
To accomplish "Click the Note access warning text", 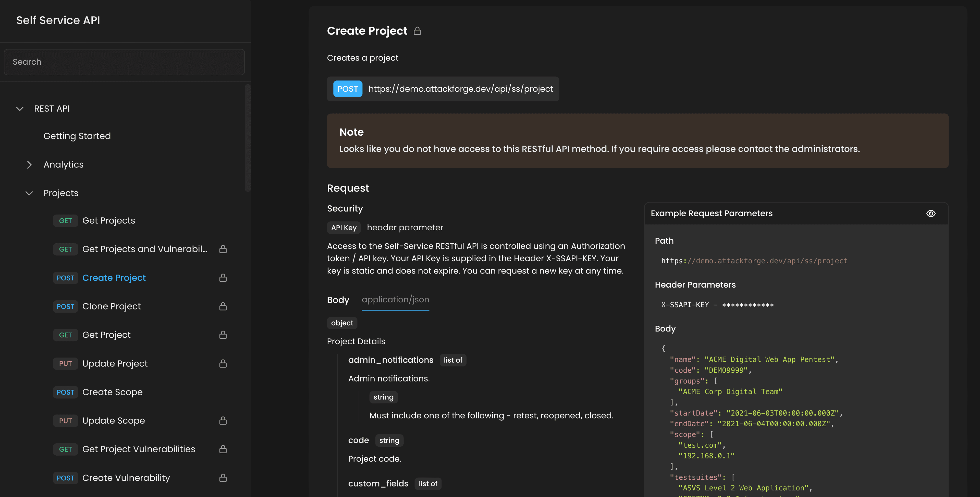I will 599,149.
